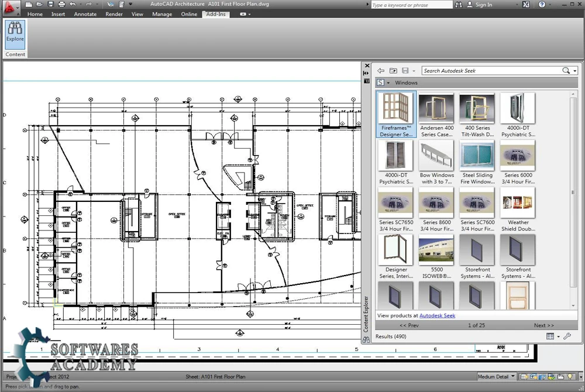Open the status bar menu arrow
The image size is (585, 392).
point(580,377)
